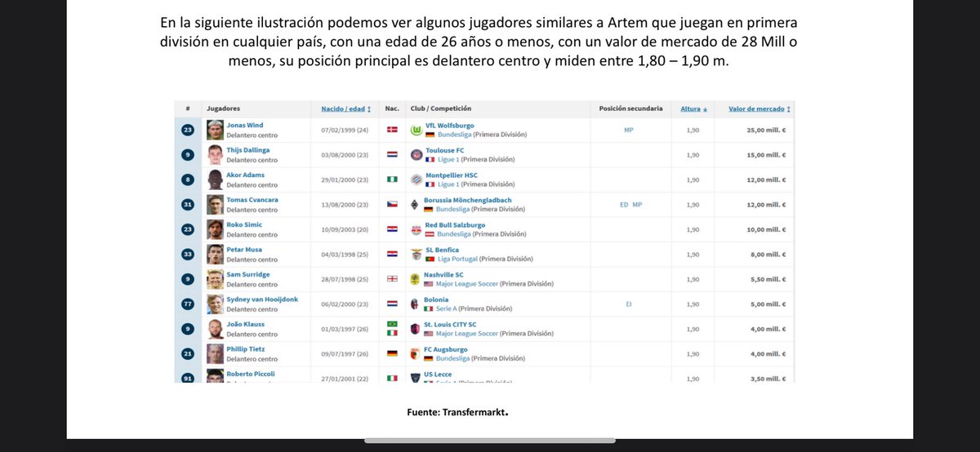Click shirt number 31 badge
The width and height of the screenshot is (980, 452).
(x=189, y=205)
